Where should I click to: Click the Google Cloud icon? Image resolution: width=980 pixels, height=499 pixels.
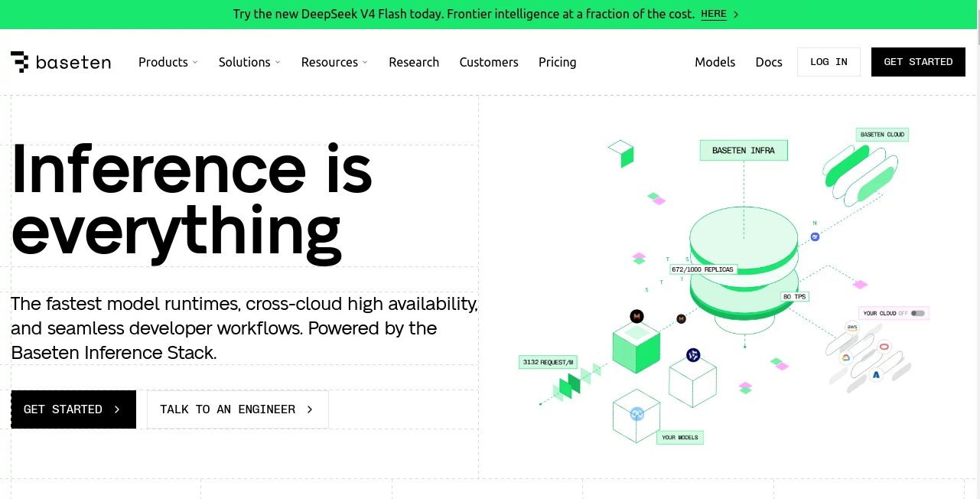point(846,357)
